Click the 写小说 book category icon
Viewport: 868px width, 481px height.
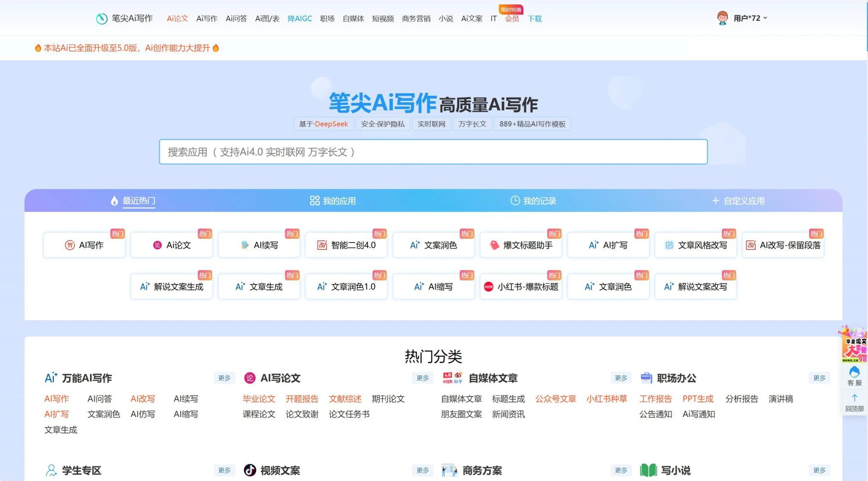(648, 470)
